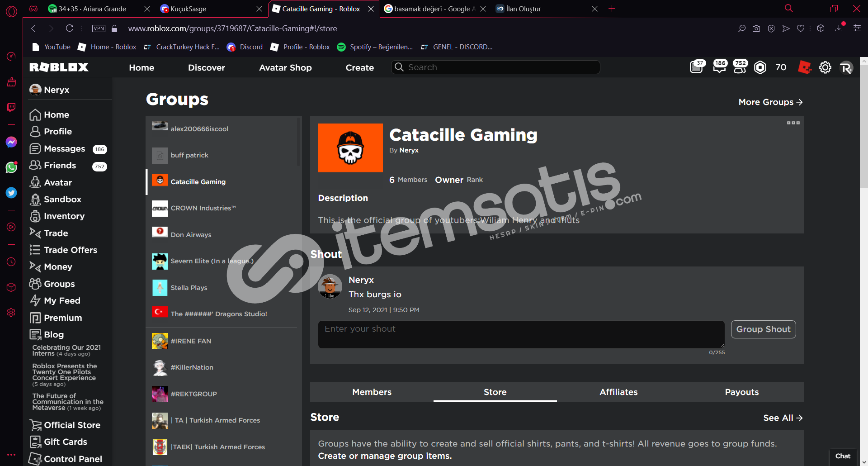Open Twitch in the Opera sidebar

point(11,107)
